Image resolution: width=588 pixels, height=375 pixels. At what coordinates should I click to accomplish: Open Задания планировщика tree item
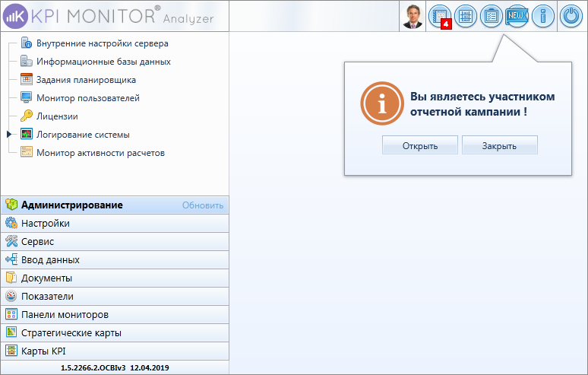(87, 80)
